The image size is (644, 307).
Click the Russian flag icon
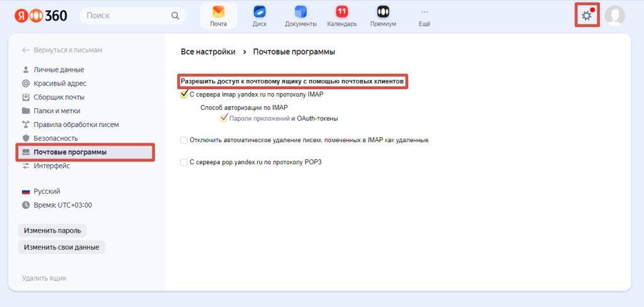[x=26, y=191]
